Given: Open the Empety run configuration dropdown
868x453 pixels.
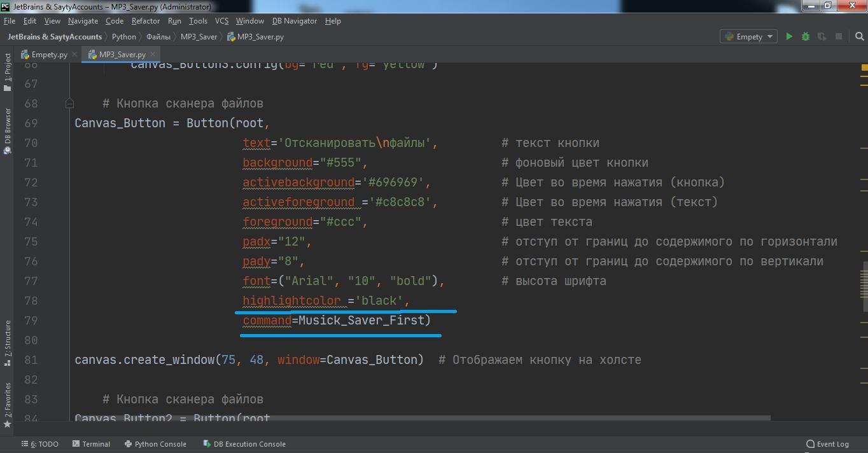Looking at the screenshot, I should tap(748, 37).
